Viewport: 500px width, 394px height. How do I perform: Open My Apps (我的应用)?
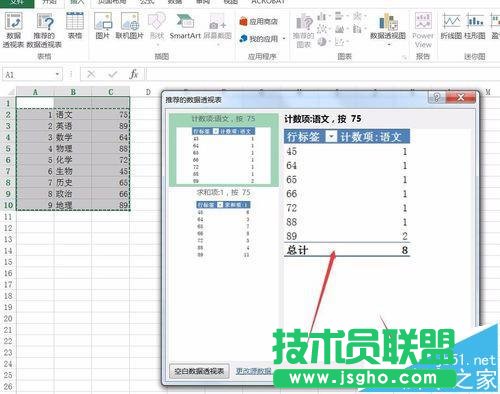click(259, 39)
